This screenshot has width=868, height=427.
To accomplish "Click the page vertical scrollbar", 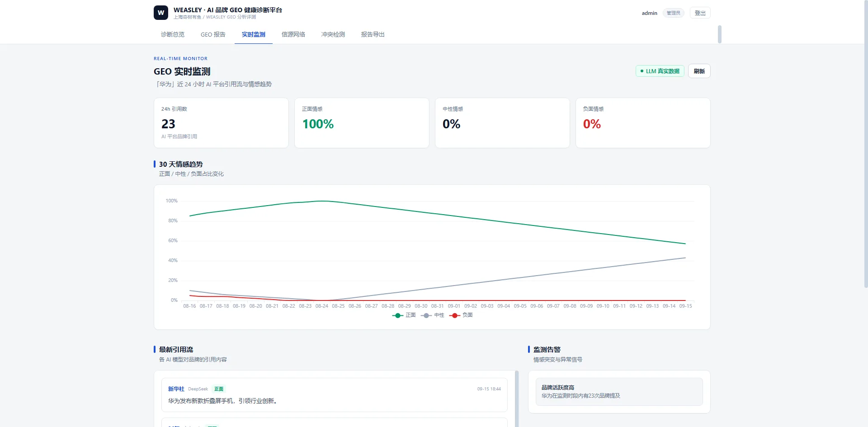I will pos(866,144).
